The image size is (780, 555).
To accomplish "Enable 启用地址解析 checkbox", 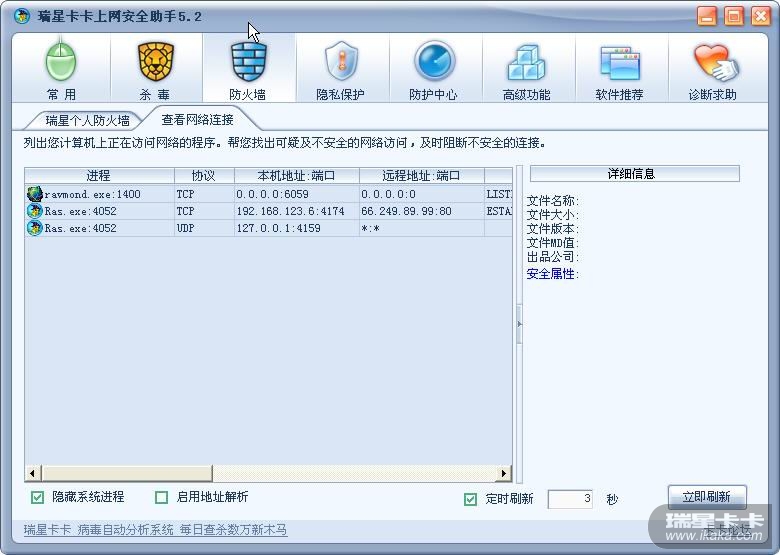I will click(162, 497).
